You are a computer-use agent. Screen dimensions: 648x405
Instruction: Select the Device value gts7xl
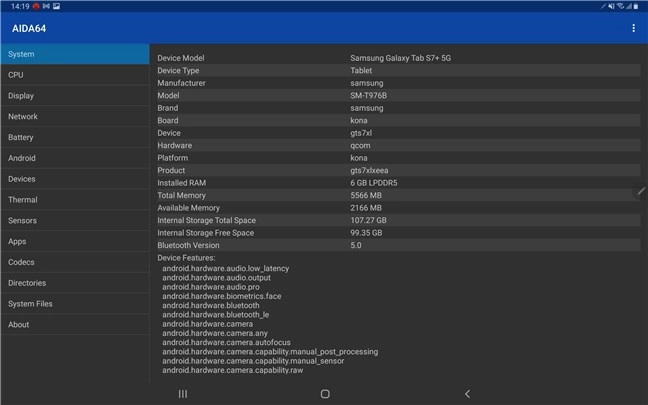point(361,133)
